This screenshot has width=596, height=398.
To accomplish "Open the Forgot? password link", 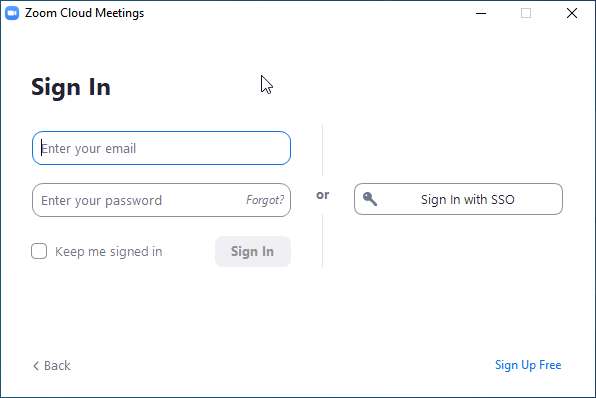I will (x=265, y=200).
